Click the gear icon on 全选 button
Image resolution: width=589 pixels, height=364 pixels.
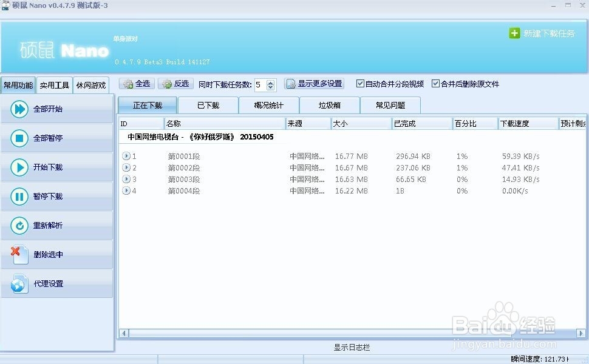click(x=129, y=84)
